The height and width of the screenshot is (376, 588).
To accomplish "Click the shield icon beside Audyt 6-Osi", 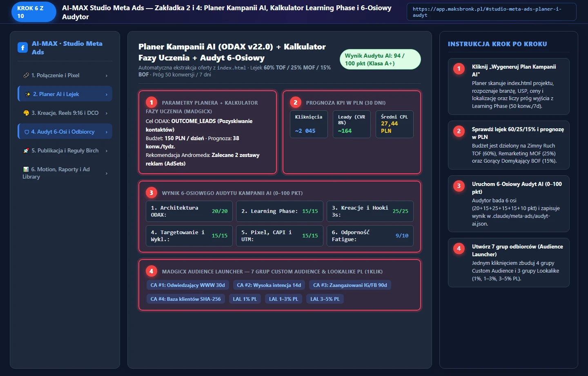I will click(x=27, y=132).
